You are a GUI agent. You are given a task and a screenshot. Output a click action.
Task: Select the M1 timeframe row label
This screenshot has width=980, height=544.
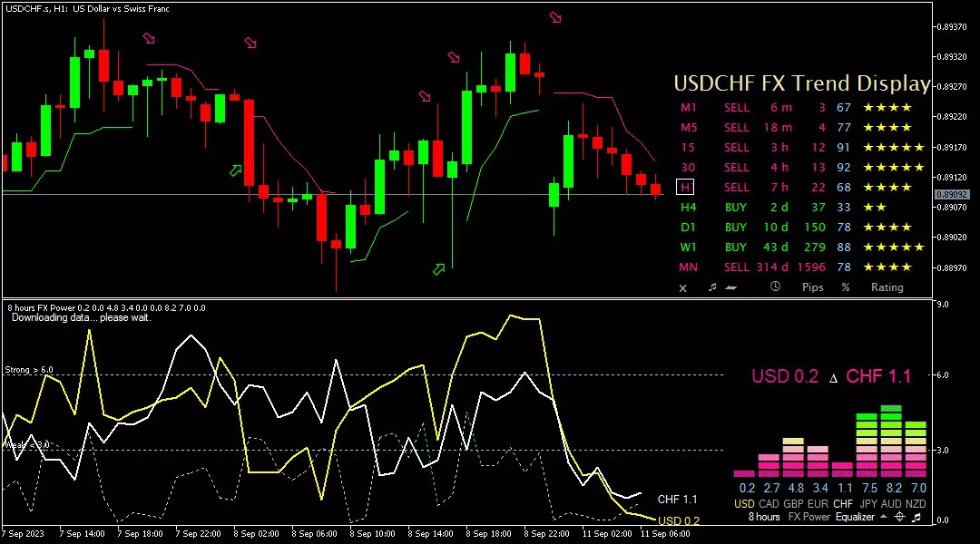pos(688,107)
